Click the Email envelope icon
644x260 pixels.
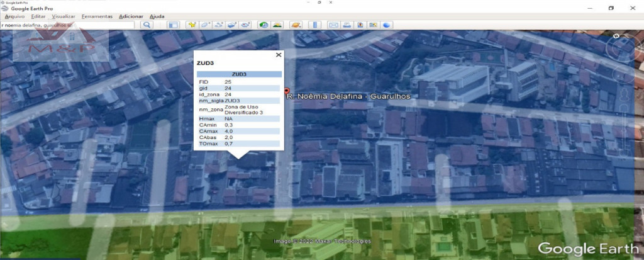(x=333, y=25)
